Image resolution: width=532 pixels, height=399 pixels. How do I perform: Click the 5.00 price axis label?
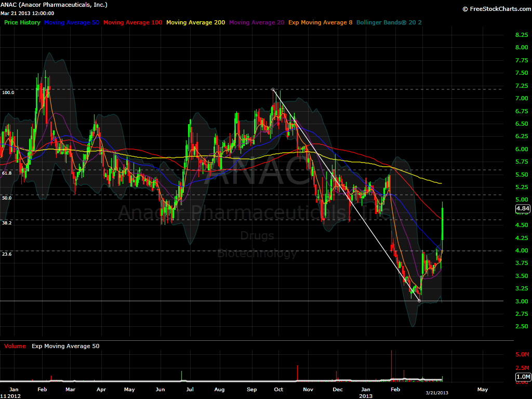tap(522, 200)
